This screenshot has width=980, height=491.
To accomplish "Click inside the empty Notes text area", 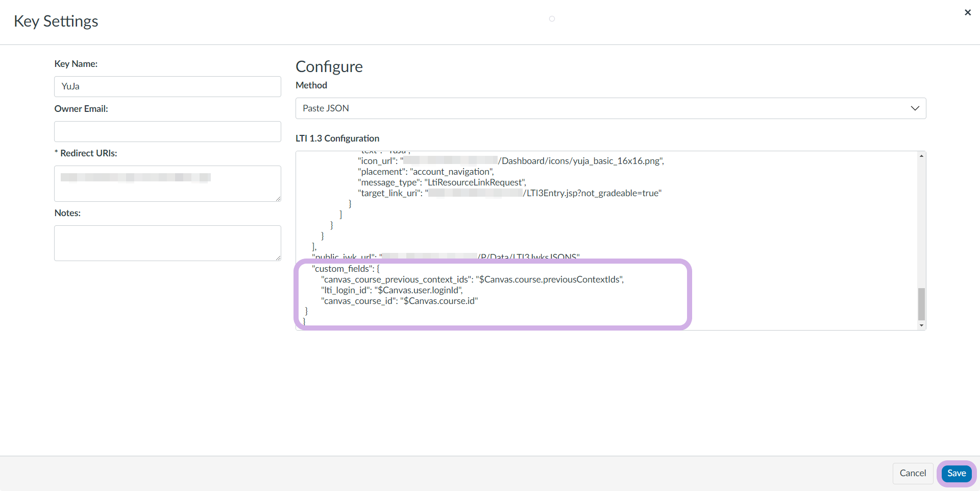I will point(167,243).
